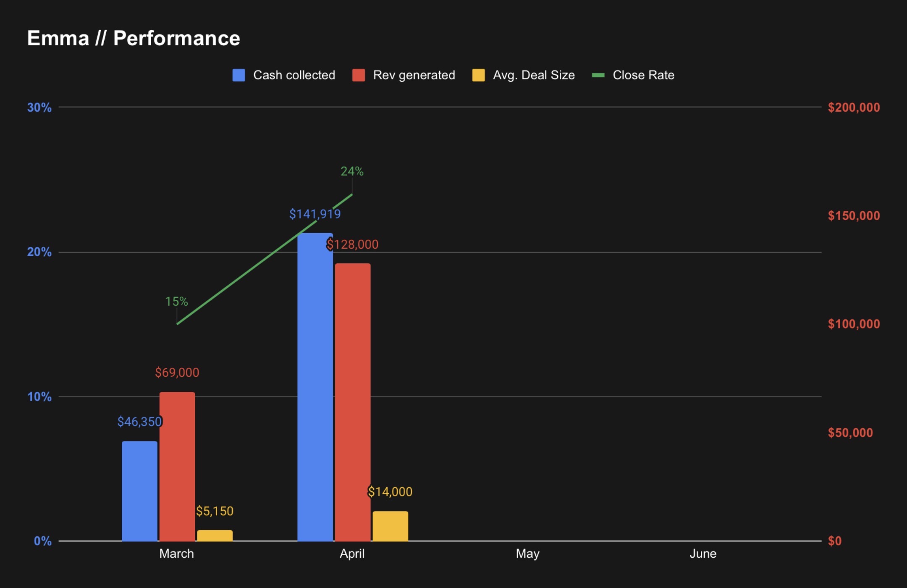Click the $200,000 right axis label
Image resolution: width=907 pixels, height=588 pixels.
click(x=854, y=108)
